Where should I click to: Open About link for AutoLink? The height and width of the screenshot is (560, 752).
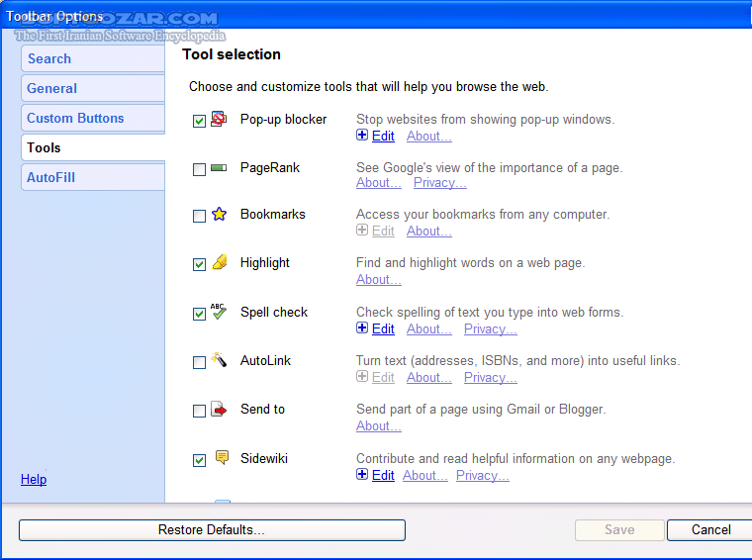[429, 378]
